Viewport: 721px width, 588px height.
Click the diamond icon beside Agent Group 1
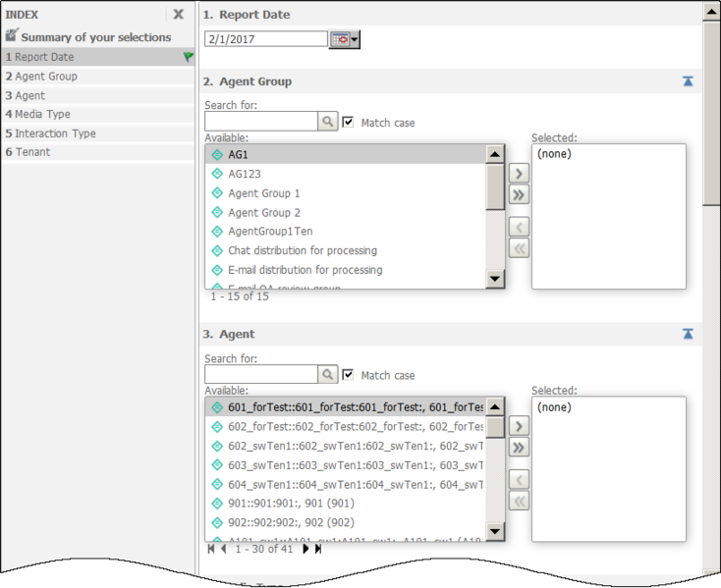tap(217, 193)
